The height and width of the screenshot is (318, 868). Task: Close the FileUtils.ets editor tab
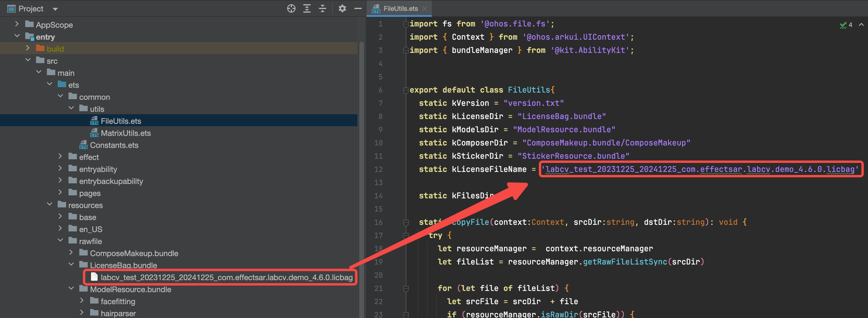tap(425, 8)
